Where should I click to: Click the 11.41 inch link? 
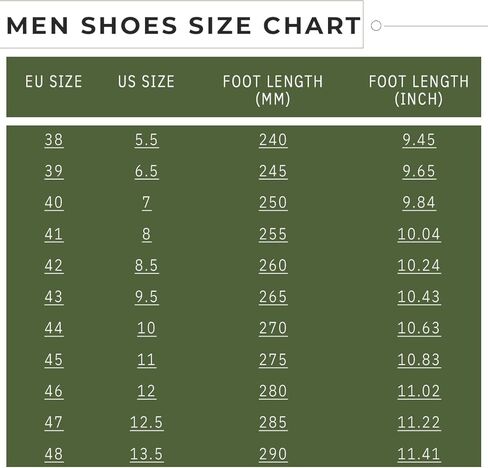tap(419, 454)
